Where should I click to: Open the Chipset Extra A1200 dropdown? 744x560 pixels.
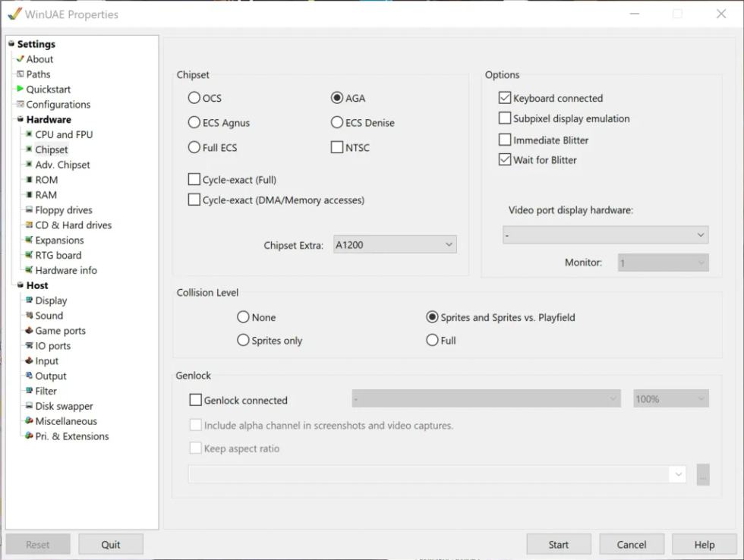point(395,244)
